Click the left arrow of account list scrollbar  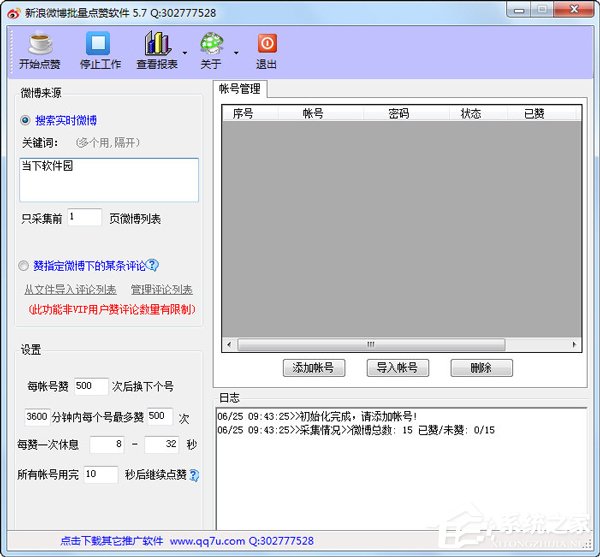tap(229, 344)
